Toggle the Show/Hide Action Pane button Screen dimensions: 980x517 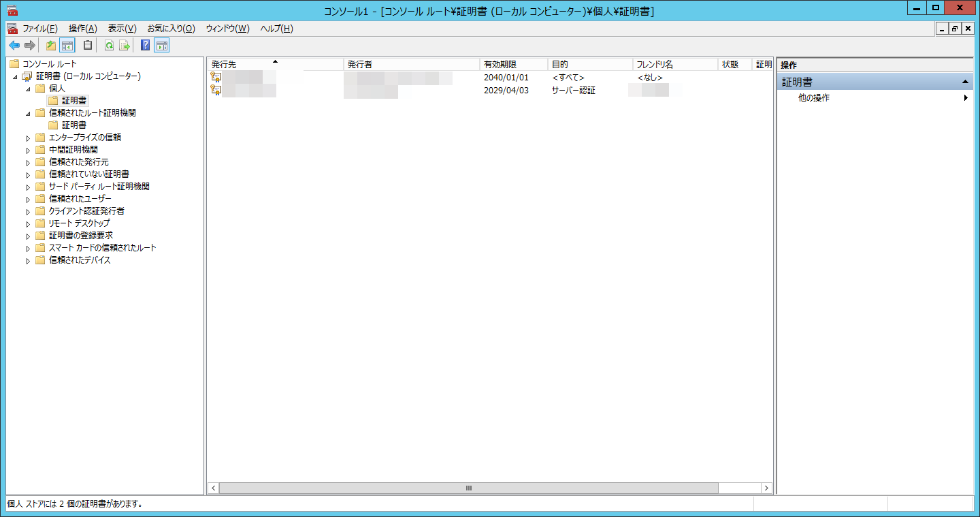[x=162, y=46]
